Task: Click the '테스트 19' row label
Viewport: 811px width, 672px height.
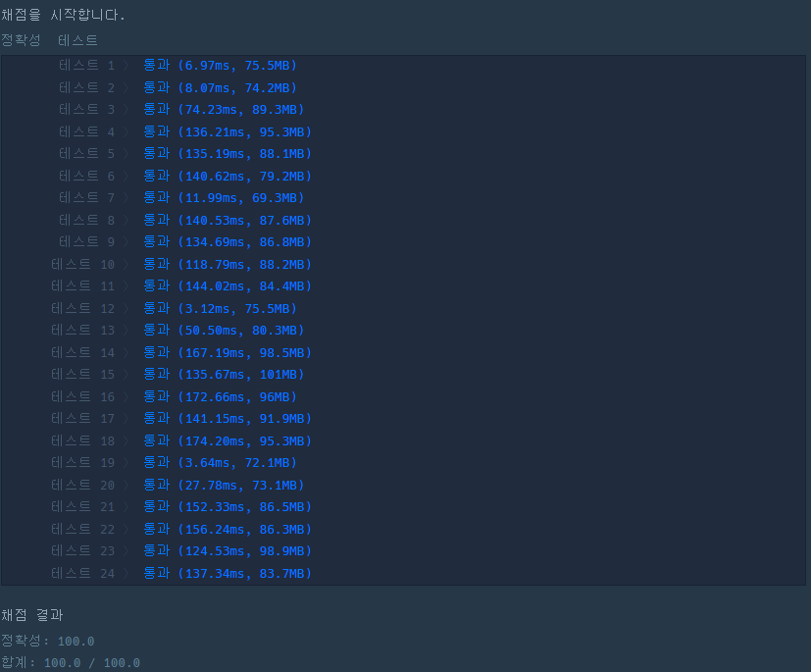Action: [82, 462]
